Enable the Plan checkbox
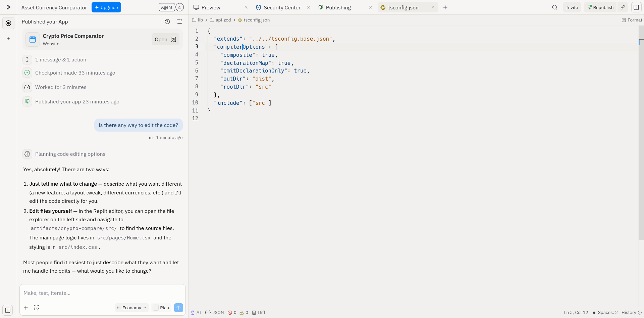This screenshot has width=644, height=318. pyautogui.click(x=156, y=308)
